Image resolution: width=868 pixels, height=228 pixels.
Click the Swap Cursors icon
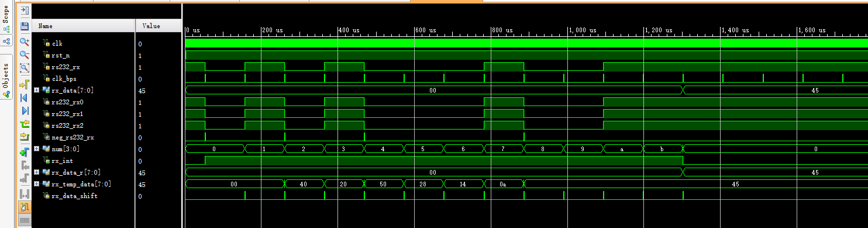click(x=25, y=194)
